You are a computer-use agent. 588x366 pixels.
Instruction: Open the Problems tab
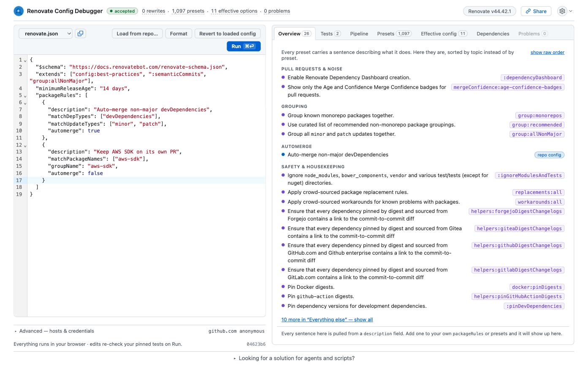click(x=533, y=34)
